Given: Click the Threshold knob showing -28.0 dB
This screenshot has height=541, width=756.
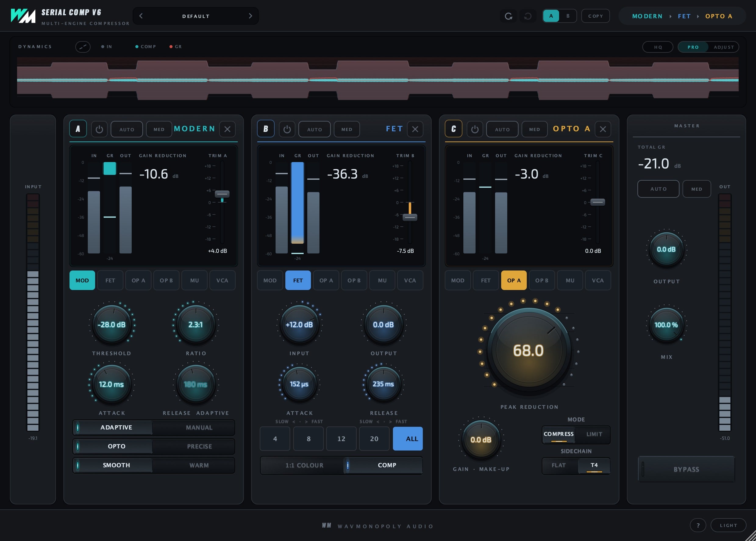Looking at the screenshot, I should [112, 324].
